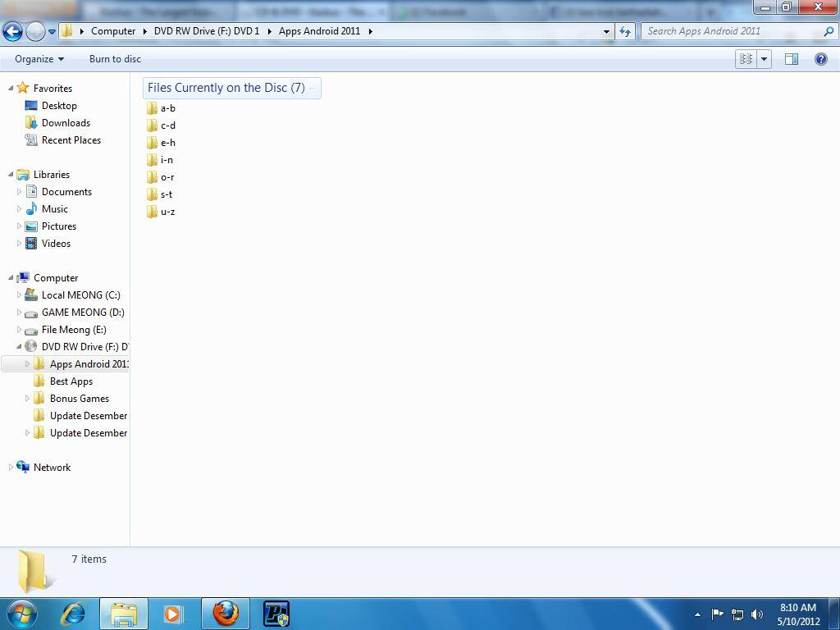Select the u-z folder
840x630 pixels.
(x=161, y=212)
